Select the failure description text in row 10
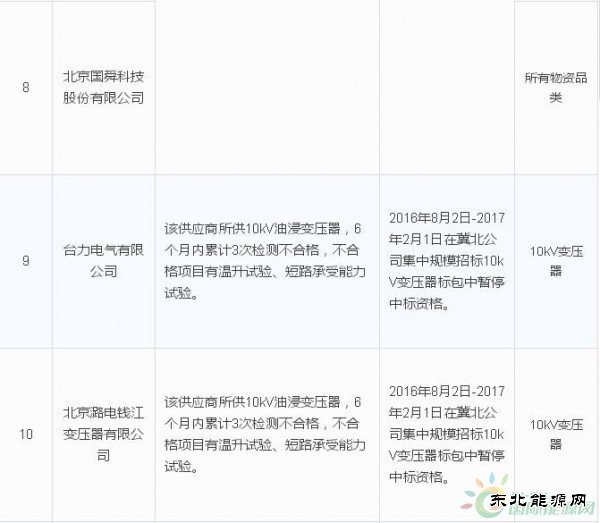 pyautogui.click(x=268, y=432)
